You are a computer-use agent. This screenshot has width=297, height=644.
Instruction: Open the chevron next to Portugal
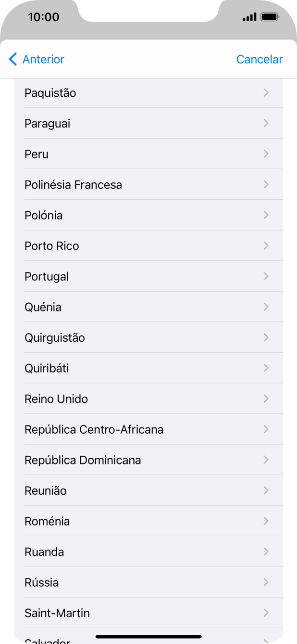pos(266,276)
